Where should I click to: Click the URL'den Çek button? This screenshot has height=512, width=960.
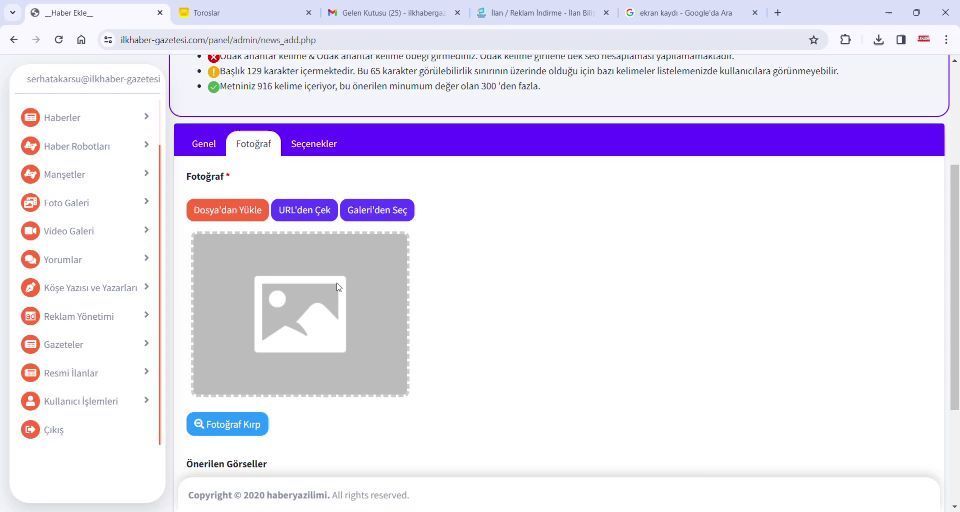click(304, 210)
